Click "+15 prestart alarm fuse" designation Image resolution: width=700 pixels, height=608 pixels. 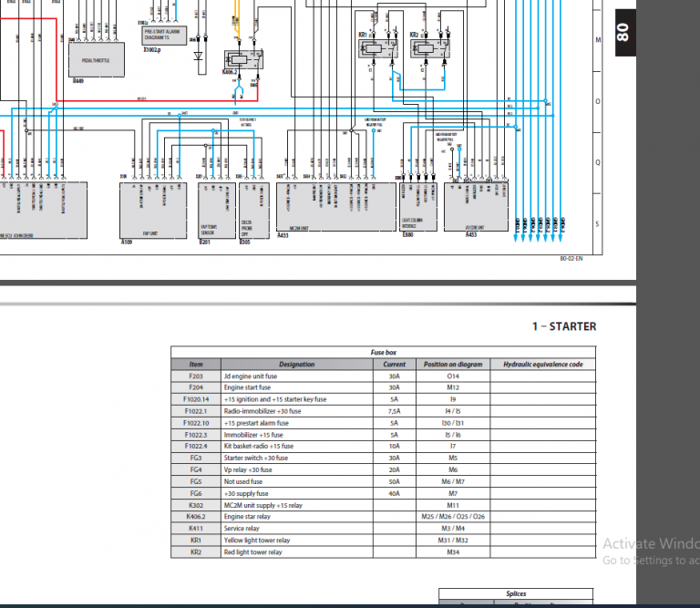pyautogui.click(x=256, y=423)
